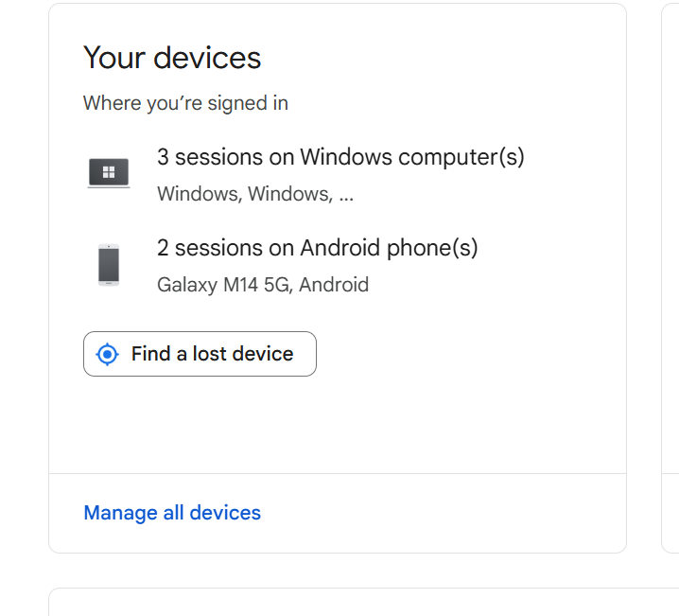The height and width of the screenshot is (616, 679).
Task: Click empty card area right of Your devices heading
Action: (444, 58)
